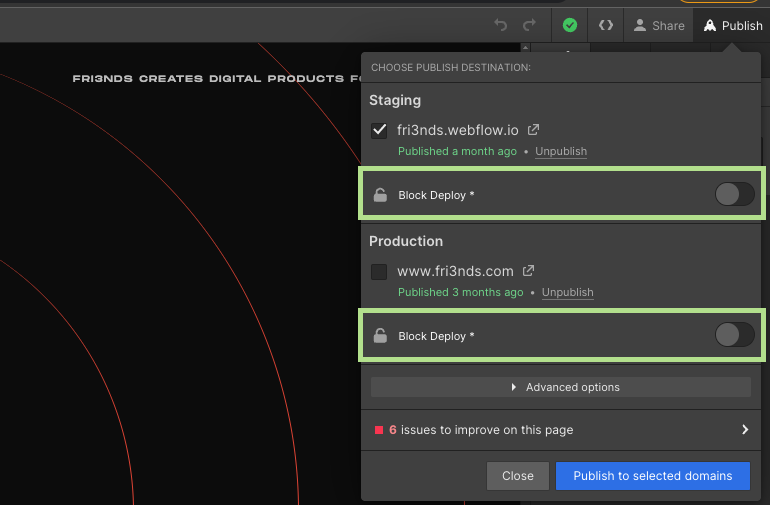Enable Block Deploy toggle under Staging
770x505 pixels.
(x=734, y=195)
